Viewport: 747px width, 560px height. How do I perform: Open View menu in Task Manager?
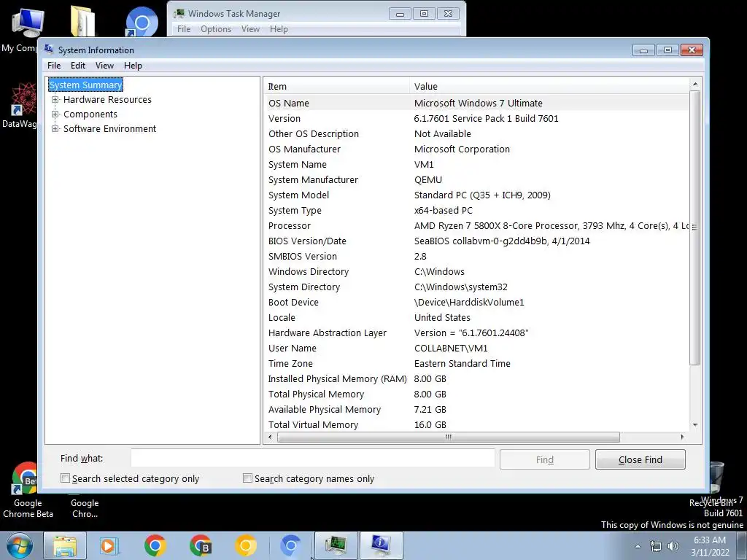251,29
